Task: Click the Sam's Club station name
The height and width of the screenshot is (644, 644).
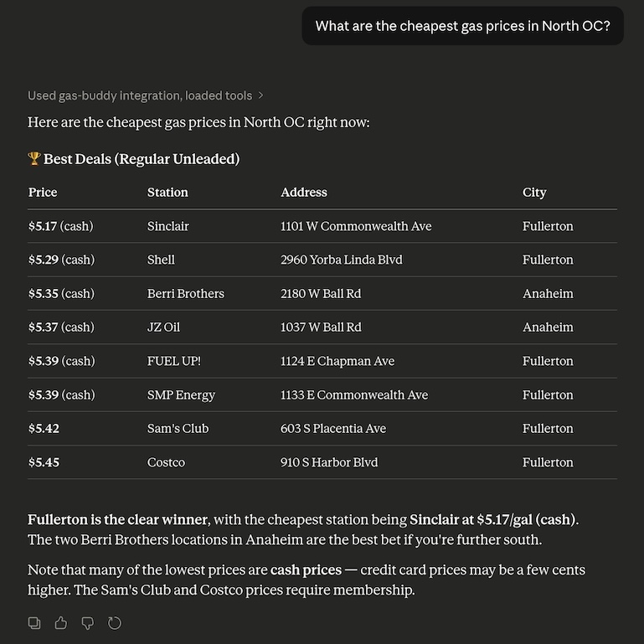Action: (x=178, y=429)
